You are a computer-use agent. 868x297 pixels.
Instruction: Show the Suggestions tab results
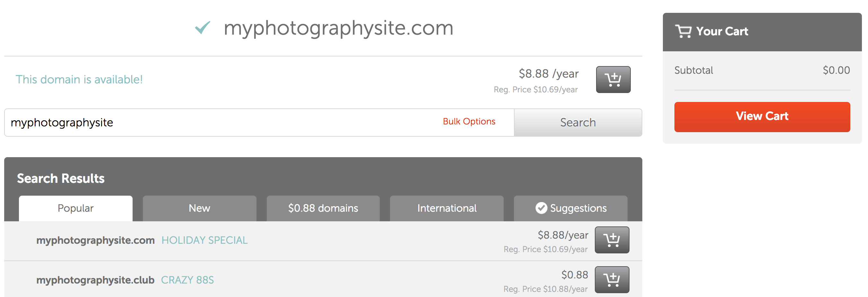click(x=578, y=208)
